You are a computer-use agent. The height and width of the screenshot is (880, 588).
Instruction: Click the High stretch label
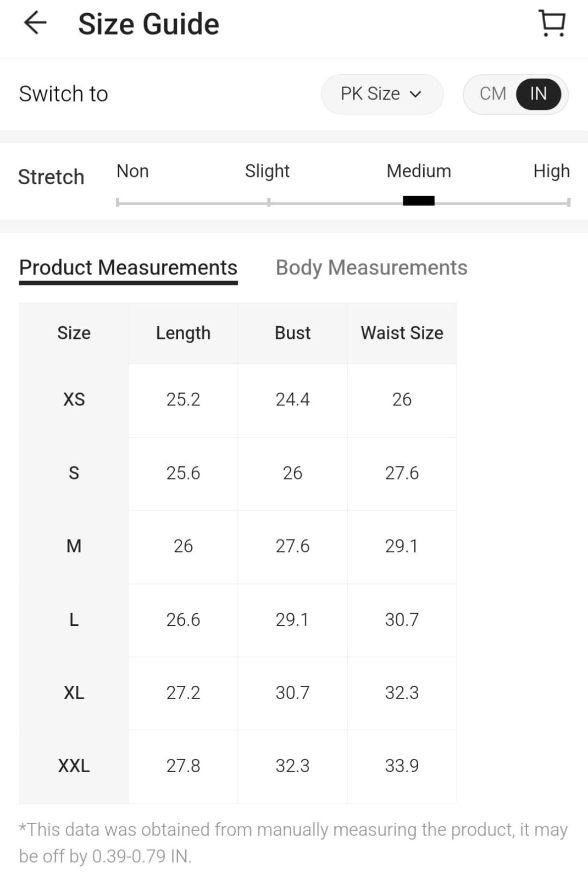tap(551, 172)
